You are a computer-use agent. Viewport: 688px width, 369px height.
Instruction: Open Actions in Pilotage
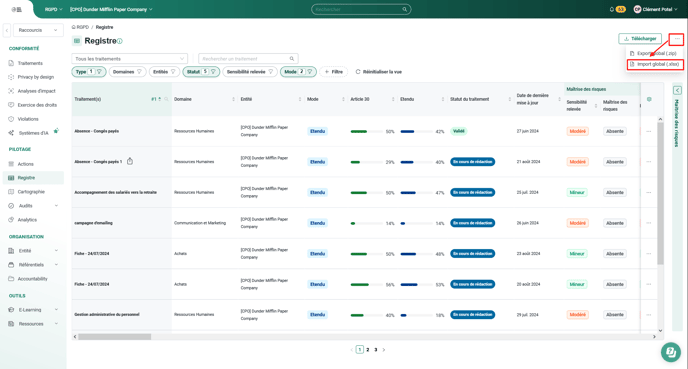click(25, 164)
